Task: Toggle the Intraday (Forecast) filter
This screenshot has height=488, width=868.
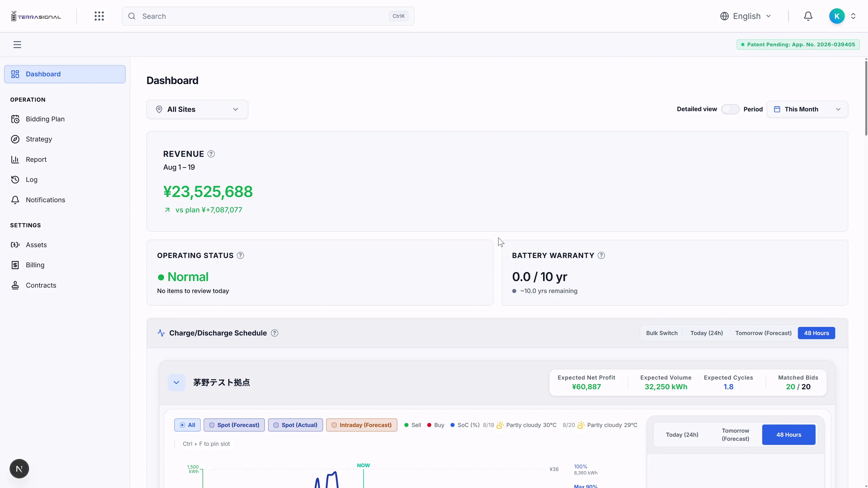Action: tap(361, 425)
